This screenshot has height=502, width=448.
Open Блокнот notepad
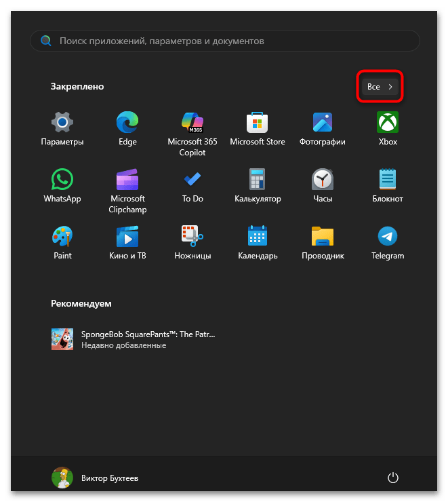[388, 186]
